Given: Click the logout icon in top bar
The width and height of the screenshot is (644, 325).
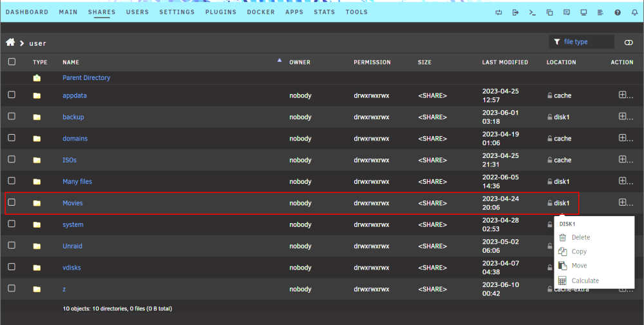Looking at the screenshot, I should 515,12.
